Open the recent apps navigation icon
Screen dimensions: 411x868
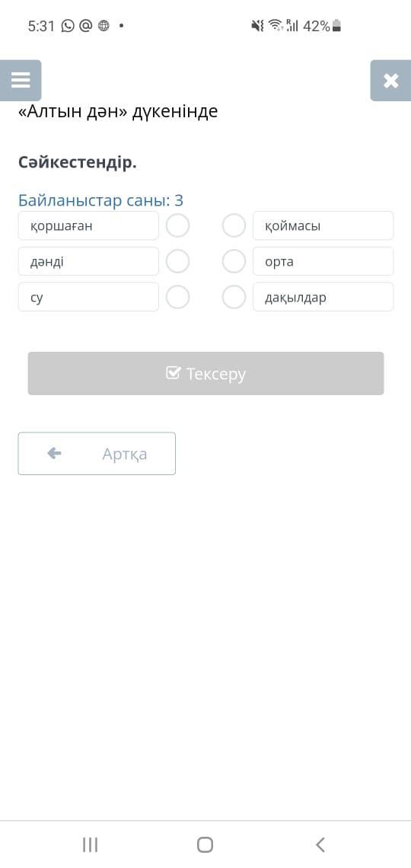coord(90,844)
